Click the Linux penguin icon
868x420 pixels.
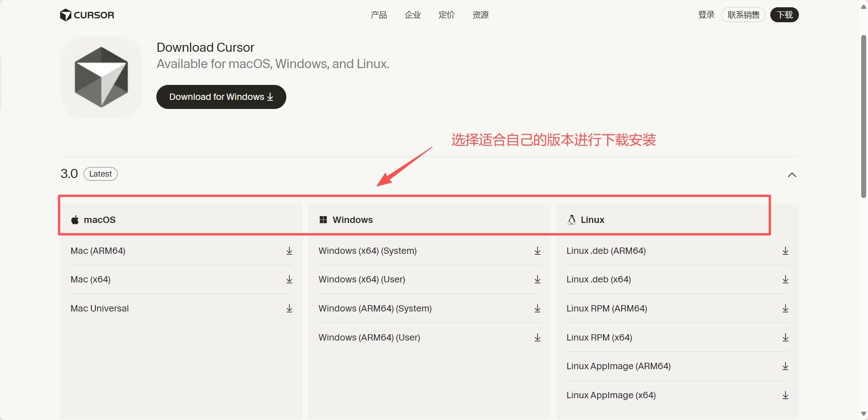[572, 220]
